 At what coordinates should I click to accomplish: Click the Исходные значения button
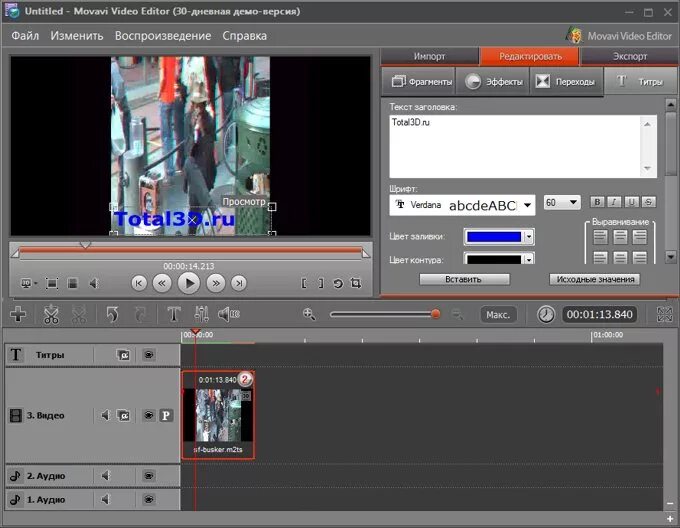pos(595,279)
